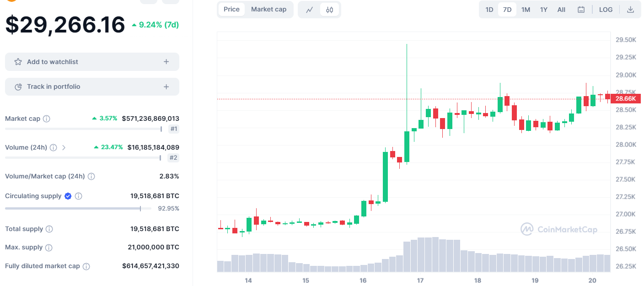This screenshot has width=644, height=286.
Task: Click the 28.66K current price label
Action: [626, 98]
